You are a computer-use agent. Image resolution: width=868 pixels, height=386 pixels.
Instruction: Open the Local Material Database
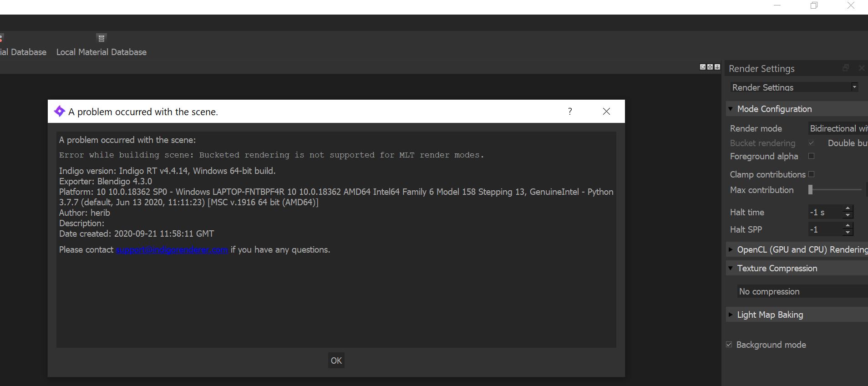(x=101, y=45)
